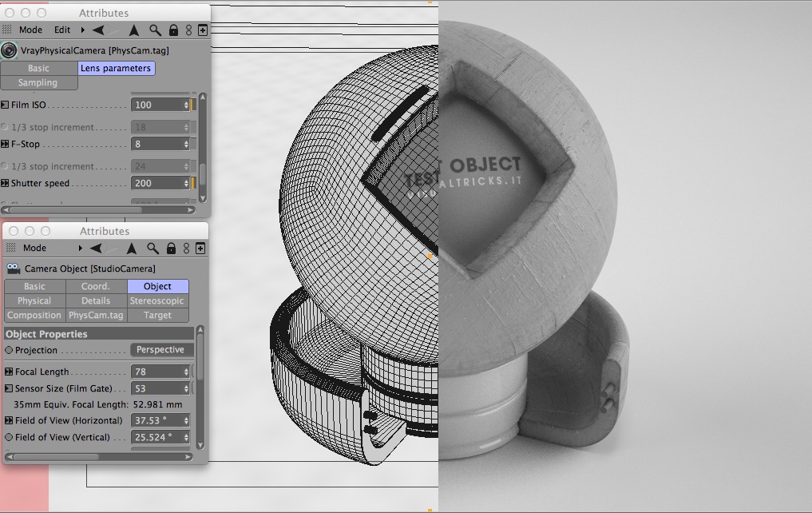Toggle Focal Length animation checkbox
812x513 pixels.
[x=9, y=372]
